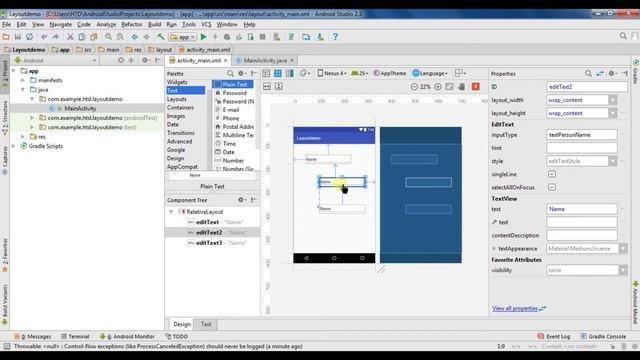Select the Design plus Blueprint view icon

[290, 73]
